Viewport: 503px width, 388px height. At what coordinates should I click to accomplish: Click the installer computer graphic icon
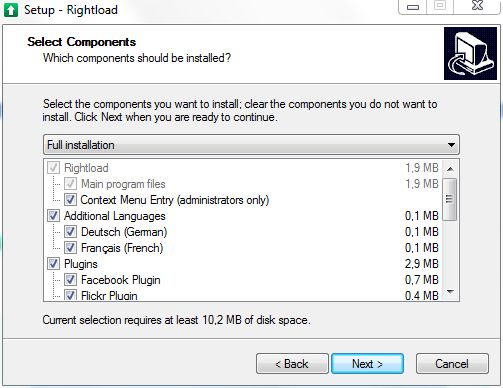tap(470, 54)
